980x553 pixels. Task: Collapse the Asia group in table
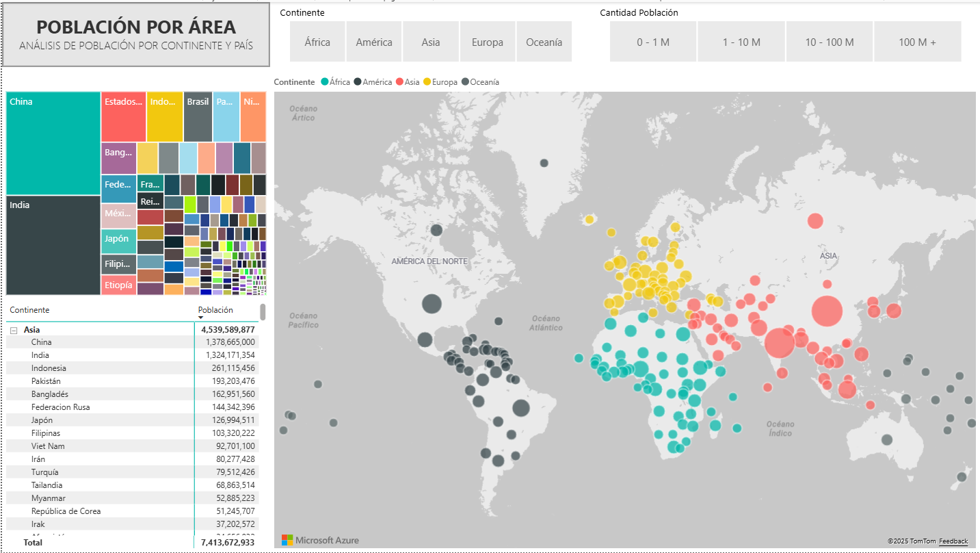pos(14,330)
